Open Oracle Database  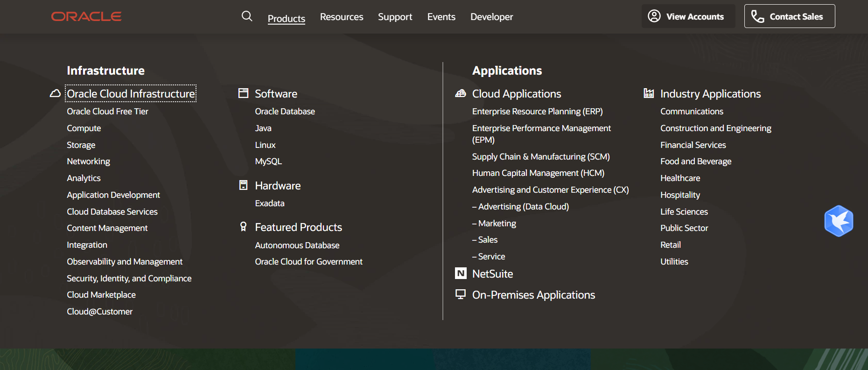(285, 112)
